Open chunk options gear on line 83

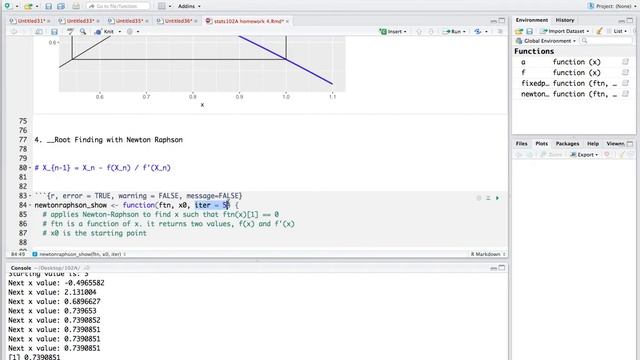click(479, 198)
